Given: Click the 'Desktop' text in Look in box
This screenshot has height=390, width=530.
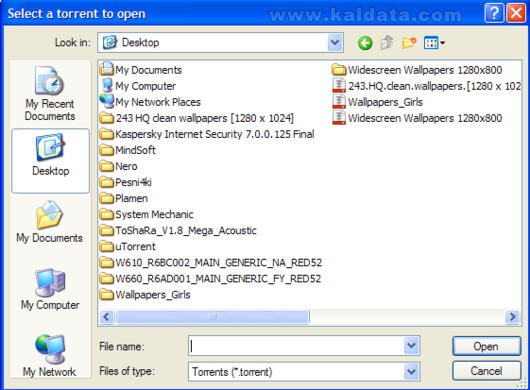Looking at the screenshot, I should point(140,43).
